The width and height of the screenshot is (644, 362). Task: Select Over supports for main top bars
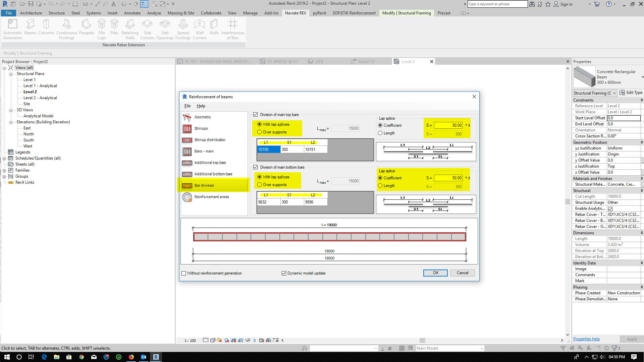pyautogui.click(x=259, y=132)
